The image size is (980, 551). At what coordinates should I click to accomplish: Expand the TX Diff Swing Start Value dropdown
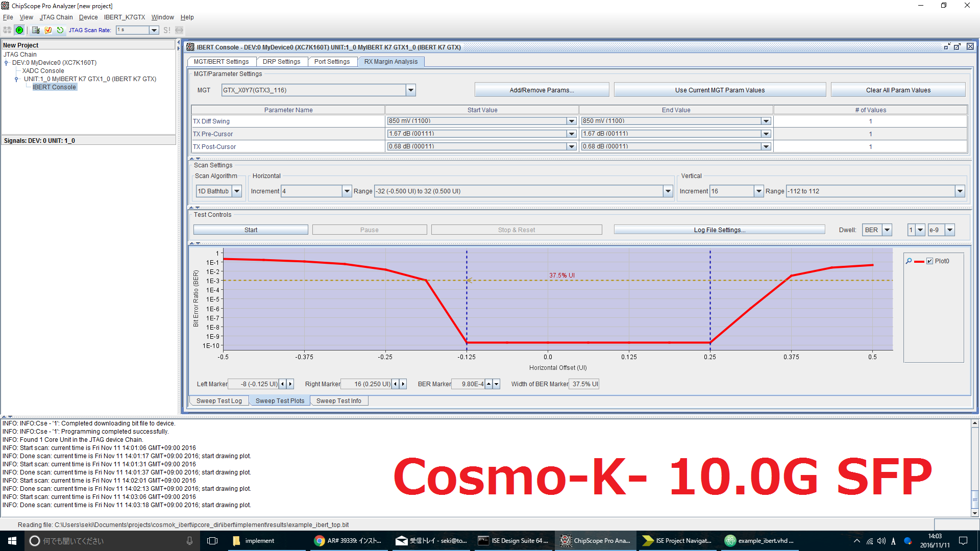[x=572, y=121]
